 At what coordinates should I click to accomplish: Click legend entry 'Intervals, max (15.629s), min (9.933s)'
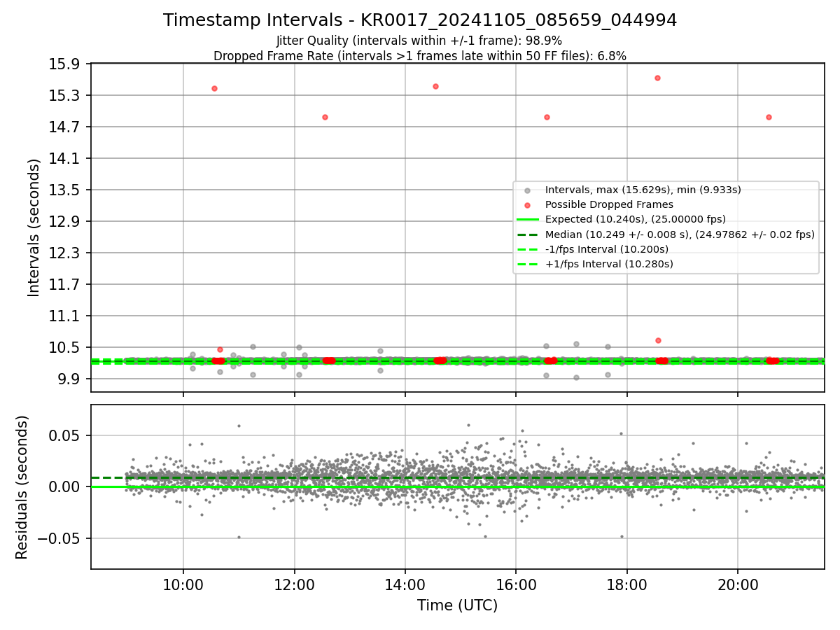643,190
